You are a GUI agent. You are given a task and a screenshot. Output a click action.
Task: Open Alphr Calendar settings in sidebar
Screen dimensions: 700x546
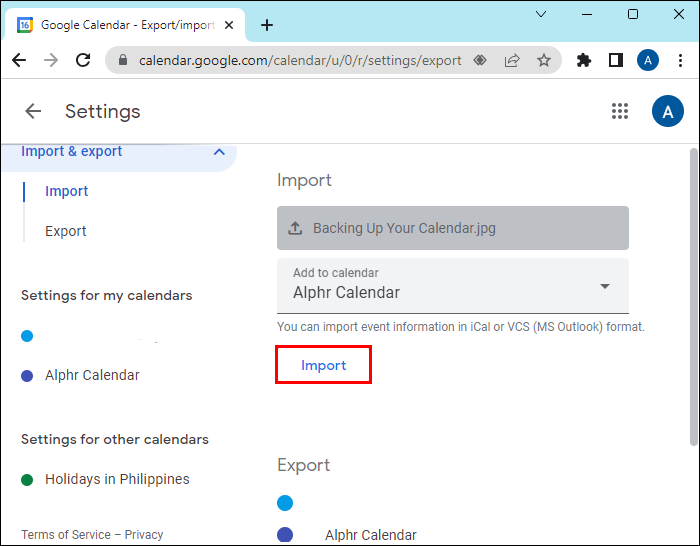click(92, 375)
